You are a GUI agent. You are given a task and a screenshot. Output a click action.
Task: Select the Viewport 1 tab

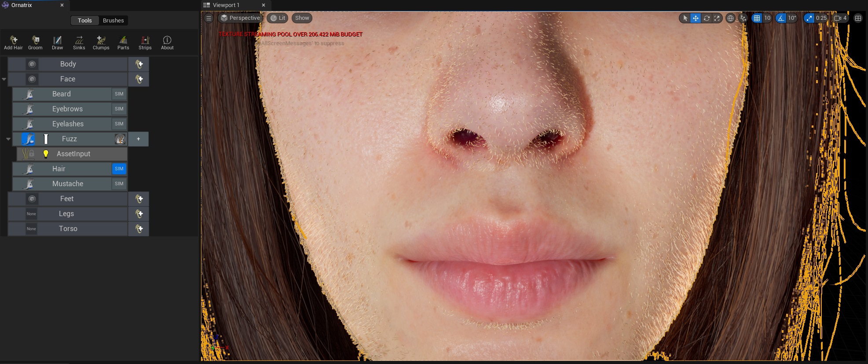pos(226,5)
